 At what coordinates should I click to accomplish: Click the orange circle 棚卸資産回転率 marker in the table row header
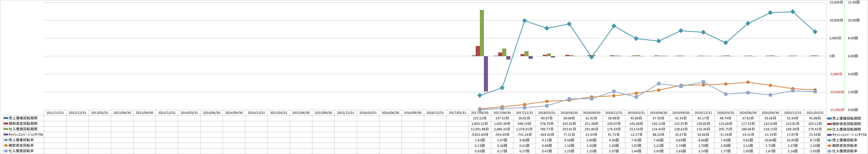pos(6,145)
